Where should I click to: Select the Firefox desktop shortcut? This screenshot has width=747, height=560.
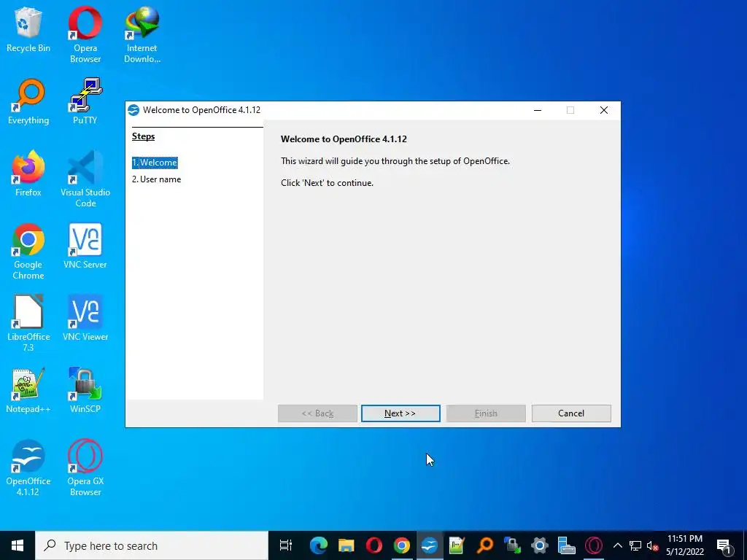pos(28,174)
